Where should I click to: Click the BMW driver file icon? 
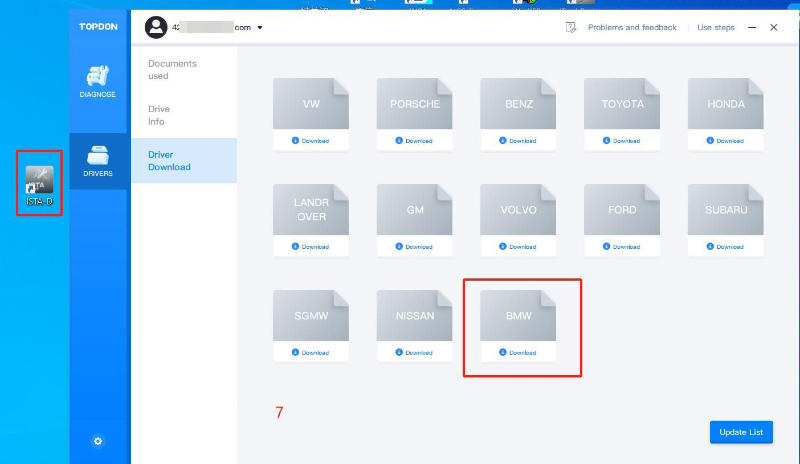520,315
